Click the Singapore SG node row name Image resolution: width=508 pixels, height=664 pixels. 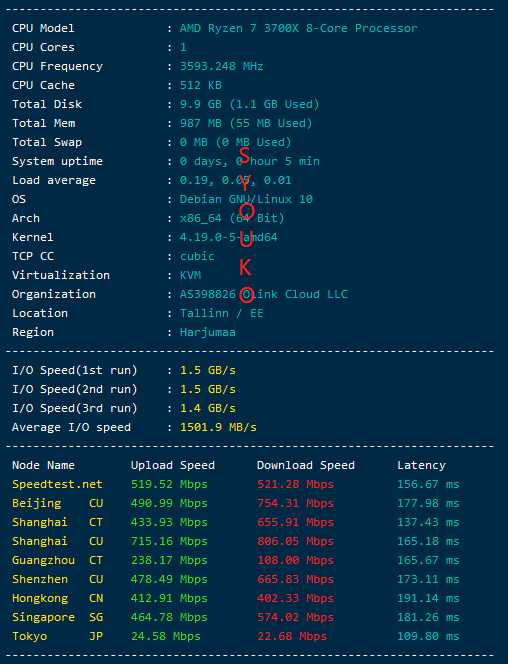(x=58, y=617)
